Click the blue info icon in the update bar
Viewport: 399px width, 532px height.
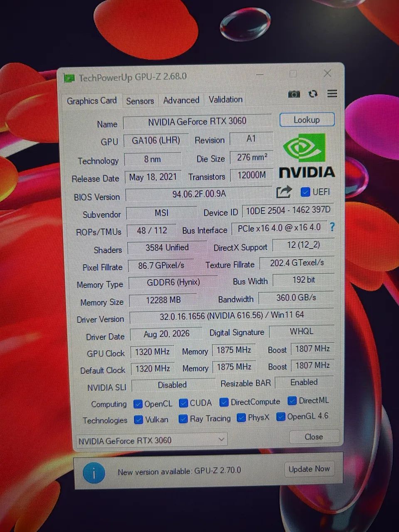coord(94,473)
